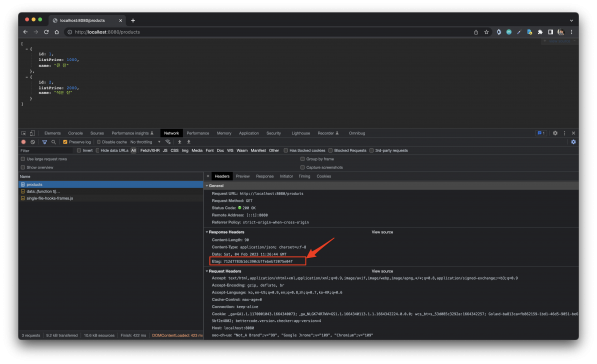Open DevTools three-dot customize menu
The image size is (597, 364).
(x=564, y=133)
